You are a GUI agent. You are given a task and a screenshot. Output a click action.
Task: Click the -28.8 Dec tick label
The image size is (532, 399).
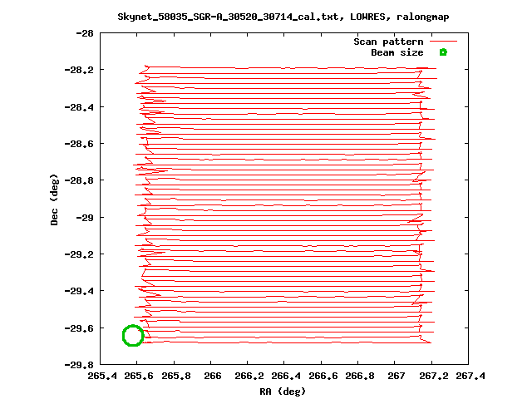pyautogui.click(x=79, y=180)
